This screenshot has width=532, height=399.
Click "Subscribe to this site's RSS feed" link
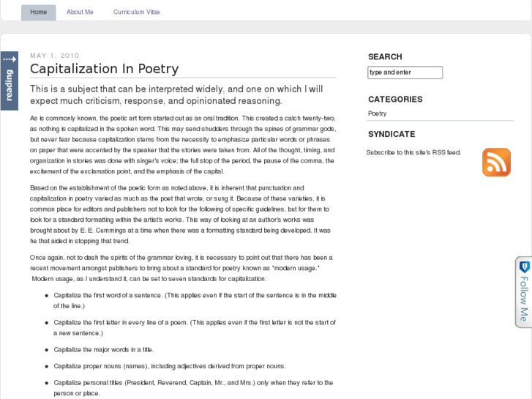[x=413, y=152]
